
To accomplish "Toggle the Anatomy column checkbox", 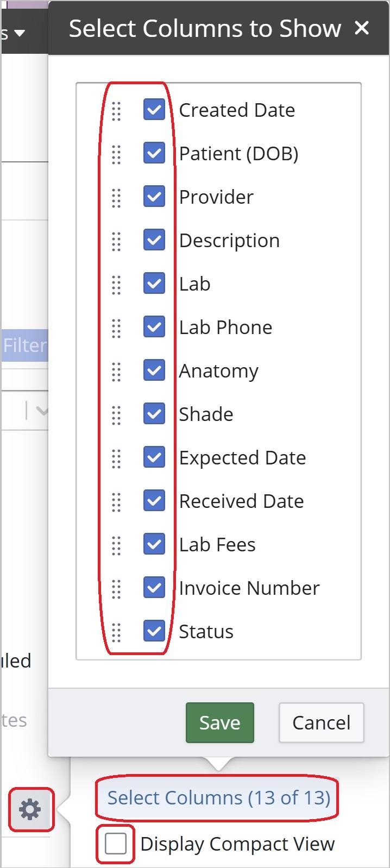I will point(154,370).
